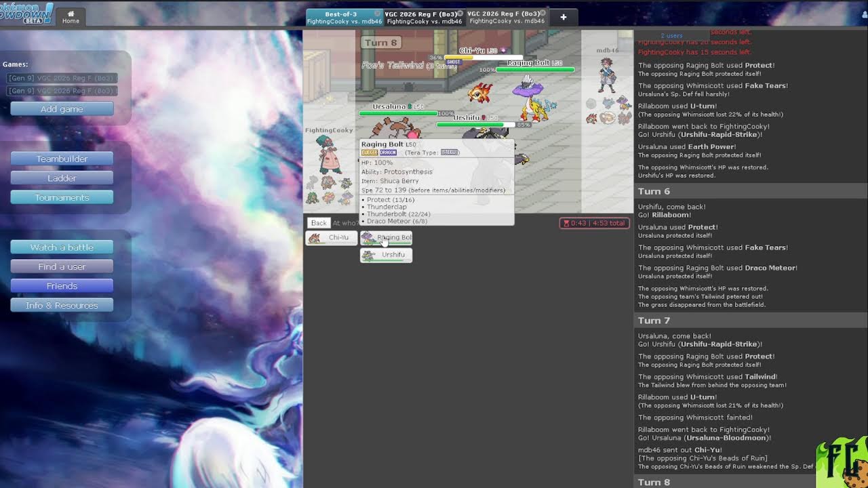Click the hourglass icon on the timer
The height and width of the screenshot is (488, 868).
(x=566, y=223)
